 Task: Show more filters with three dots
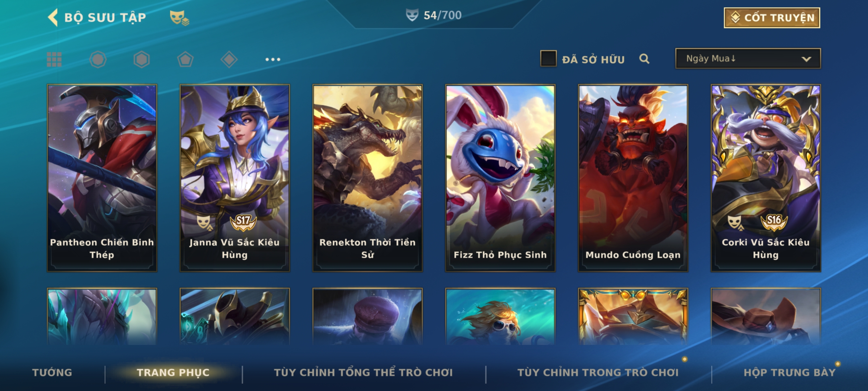(x=273, y=59)
